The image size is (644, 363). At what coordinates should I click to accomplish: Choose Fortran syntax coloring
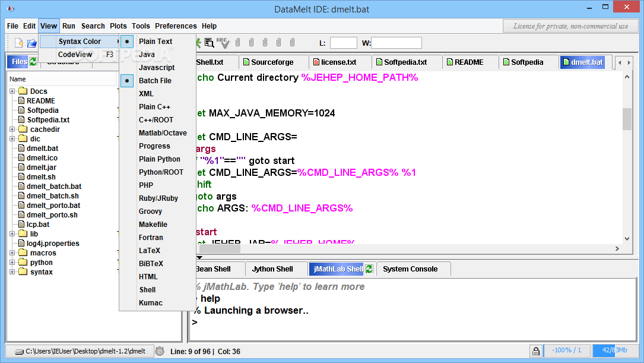(x=151, y=237)
